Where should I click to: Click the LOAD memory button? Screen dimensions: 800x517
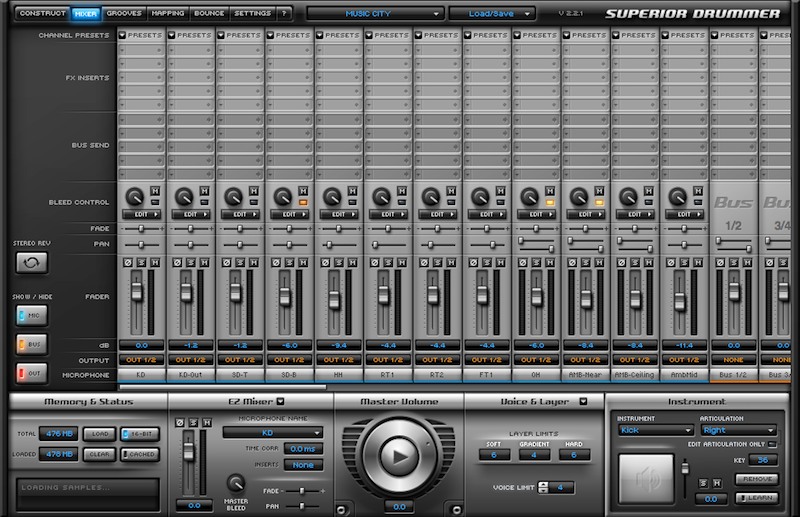pyautogui.click(x=100, y=434)
